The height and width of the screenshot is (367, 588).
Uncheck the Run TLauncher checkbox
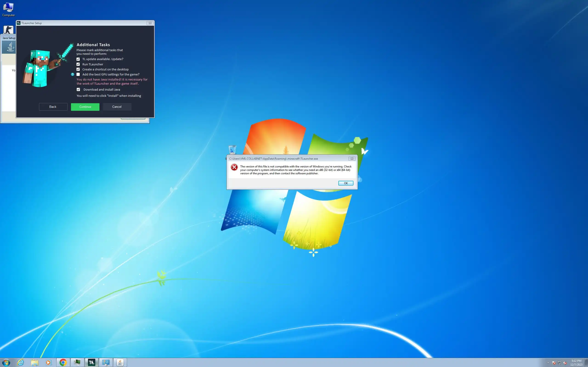tap(78, 64)
